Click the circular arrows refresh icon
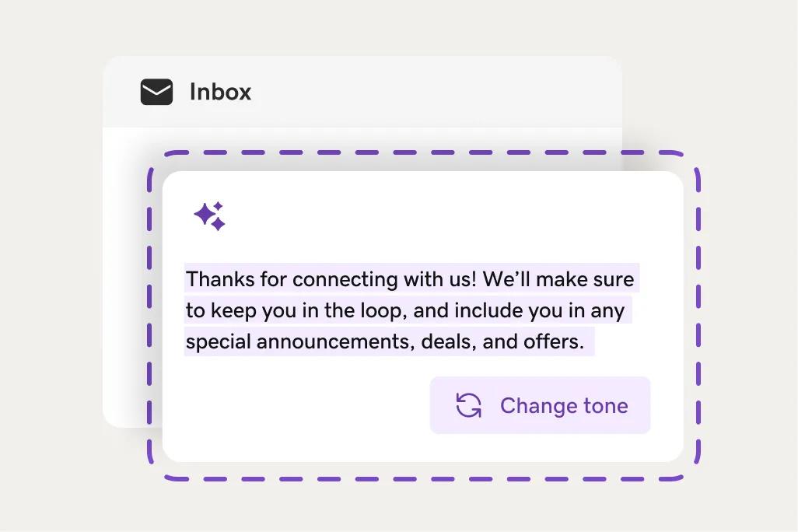798x532 pixels. click(x=469, y=405)
